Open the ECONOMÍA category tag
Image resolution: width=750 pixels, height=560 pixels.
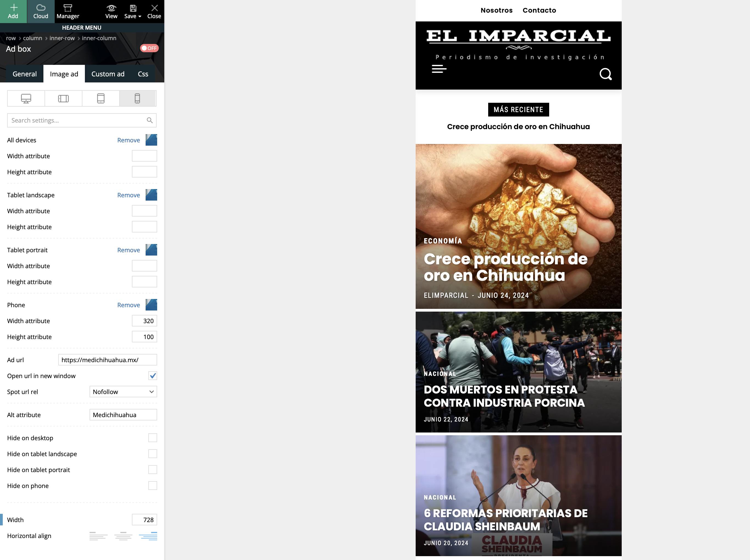[x=443, y=241]
